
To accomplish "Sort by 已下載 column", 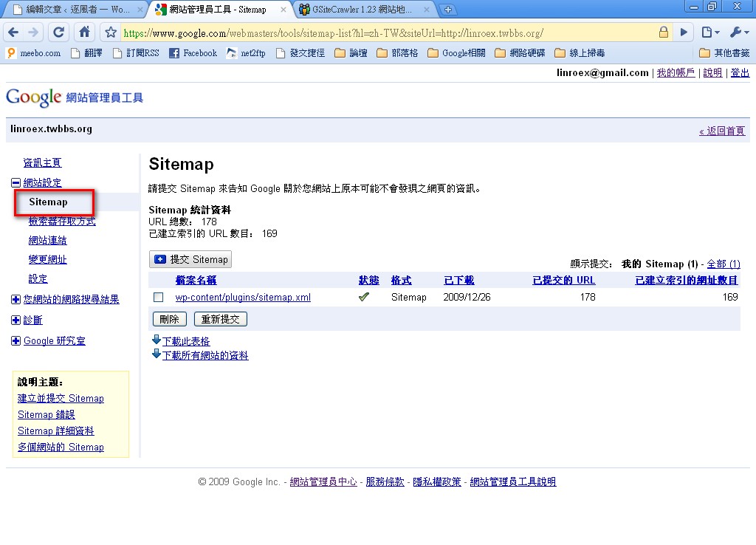I will [x=459, y=280].
